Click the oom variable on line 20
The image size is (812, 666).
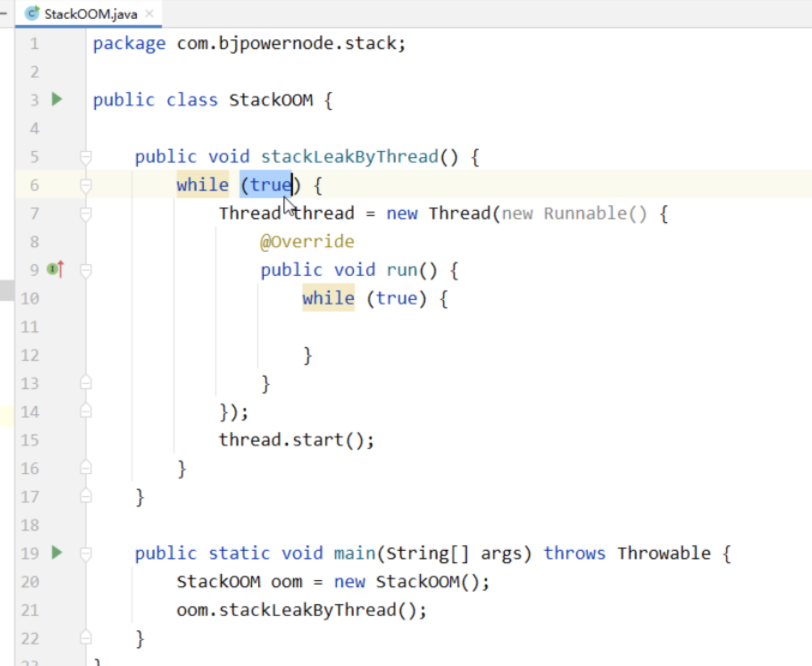(286, 582)
